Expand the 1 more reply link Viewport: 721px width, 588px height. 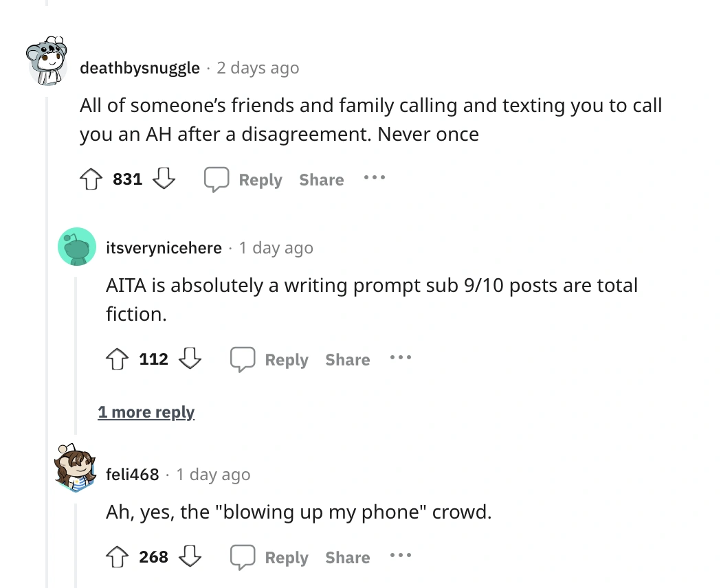tap(146, 412)
